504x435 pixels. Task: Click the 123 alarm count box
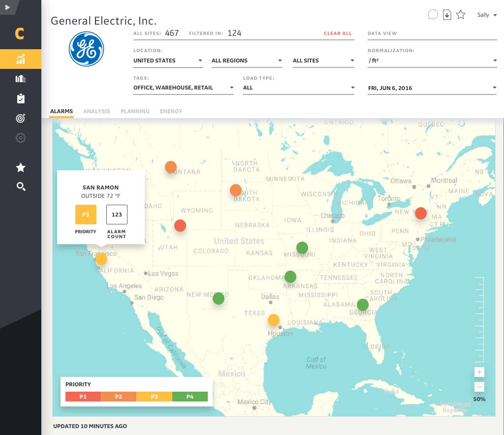[117, 214]
